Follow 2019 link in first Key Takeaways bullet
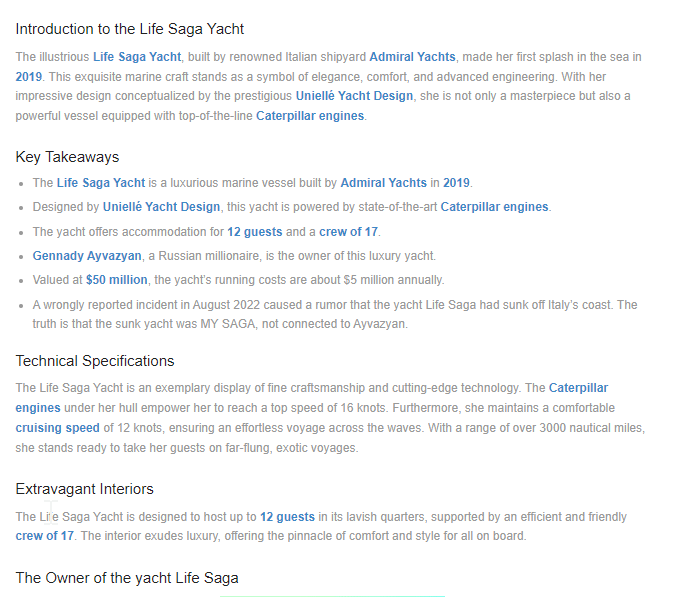The height and width of the screenshot is (597, 686). pos(456,183)
